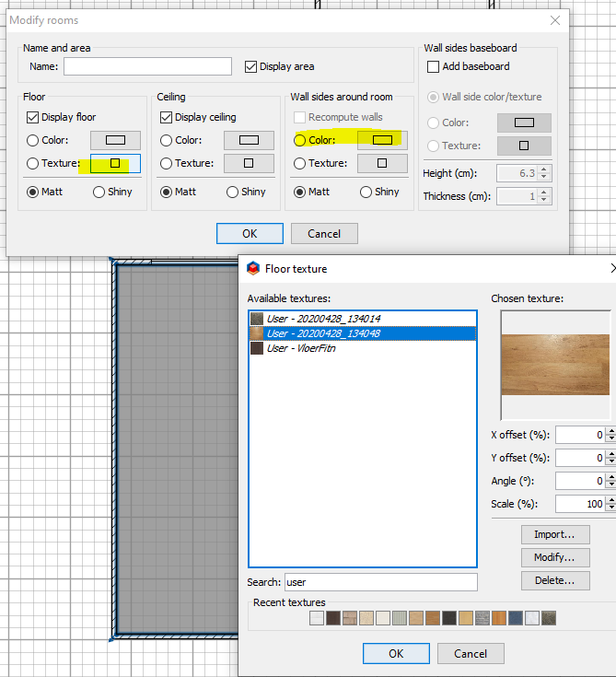616x677 pixels.
Task: Open the wall sides Texture chooser button
Action: point(382,163)
